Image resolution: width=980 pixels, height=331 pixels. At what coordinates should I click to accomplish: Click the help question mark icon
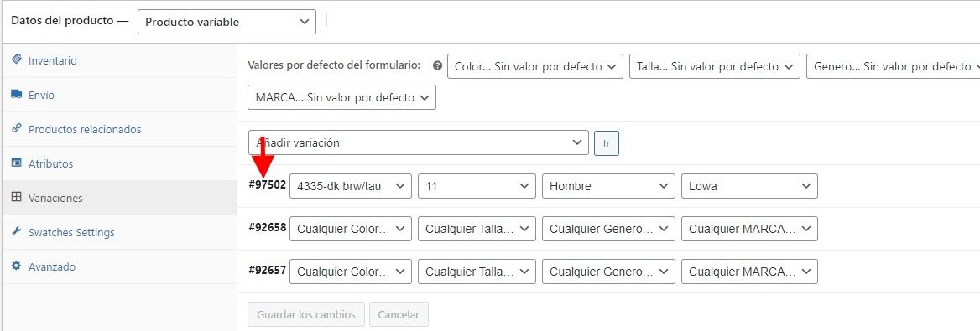(437, 65)
